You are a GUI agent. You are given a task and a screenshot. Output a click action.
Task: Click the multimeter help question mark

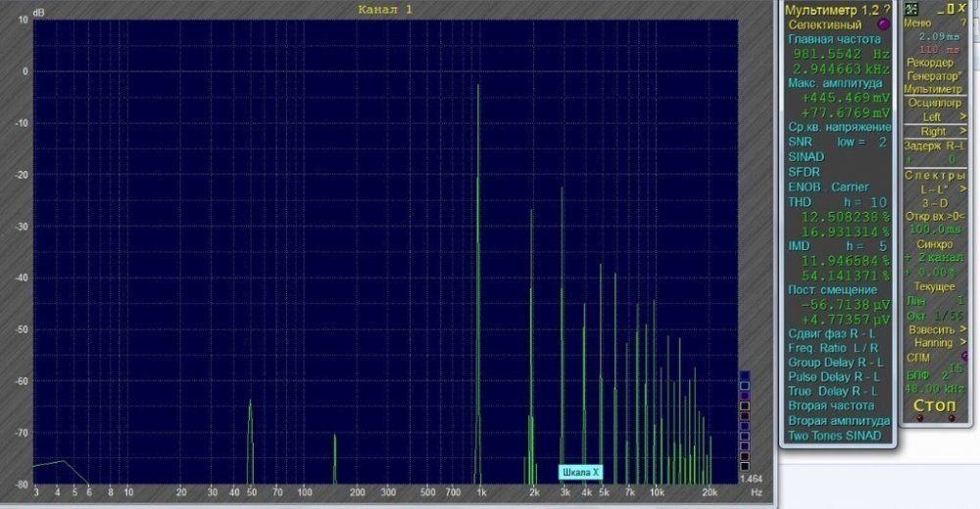click(x=887, y=9)
